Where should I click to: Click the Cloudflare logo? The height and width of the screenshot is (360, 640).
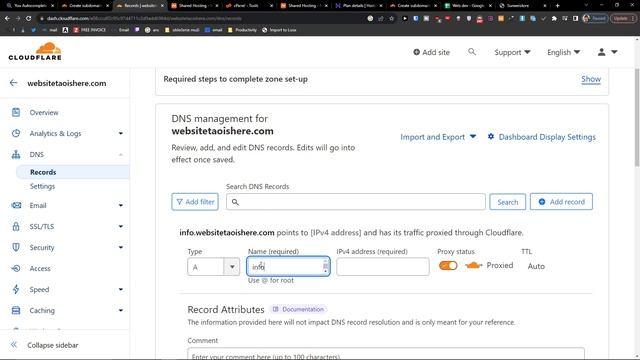35,51
